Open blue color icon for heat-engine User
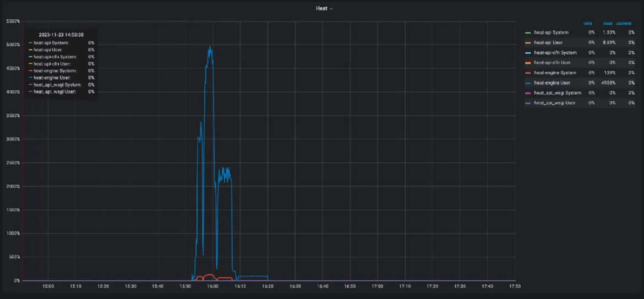Screen dimensions: 644x299 click(x=528, y=83)
